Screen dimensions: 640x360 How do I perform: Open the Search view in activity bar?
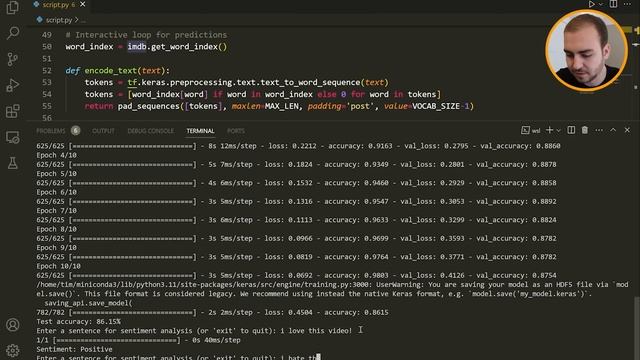point(13,33)
